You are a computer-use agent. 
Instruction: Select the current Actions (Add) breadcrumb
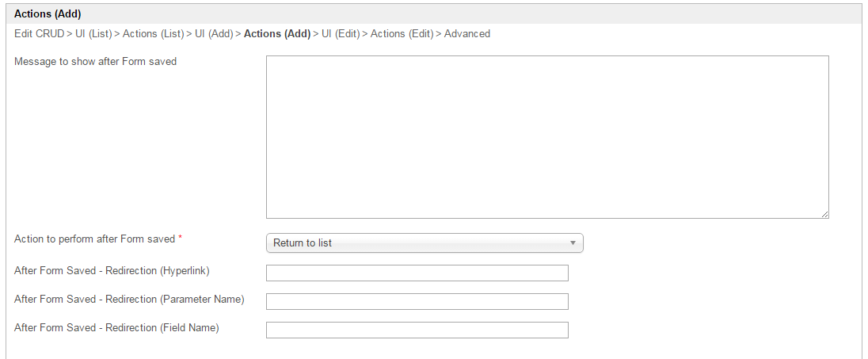277,34
